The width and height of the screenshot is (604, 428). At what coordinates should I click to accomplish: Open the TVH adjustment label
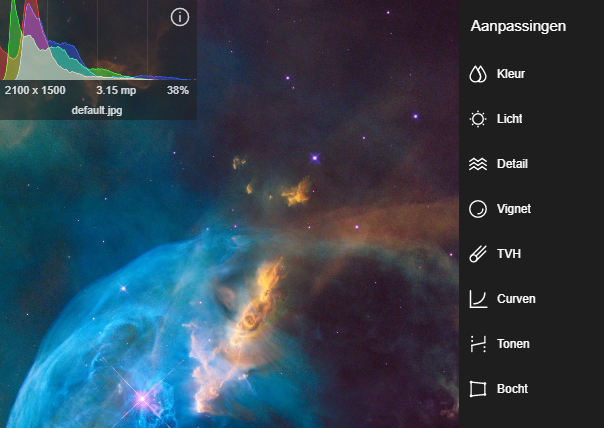[508, 254]
